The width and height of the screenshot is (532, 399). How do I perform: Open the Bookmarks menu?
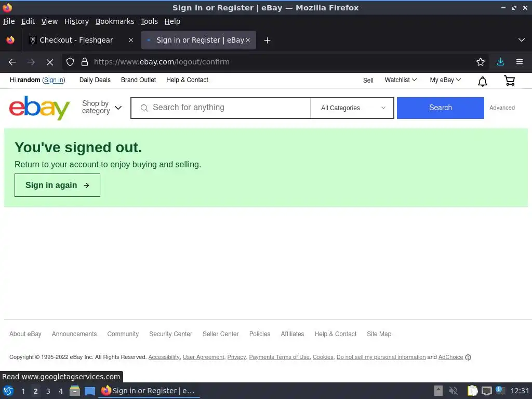coord(115,21)
